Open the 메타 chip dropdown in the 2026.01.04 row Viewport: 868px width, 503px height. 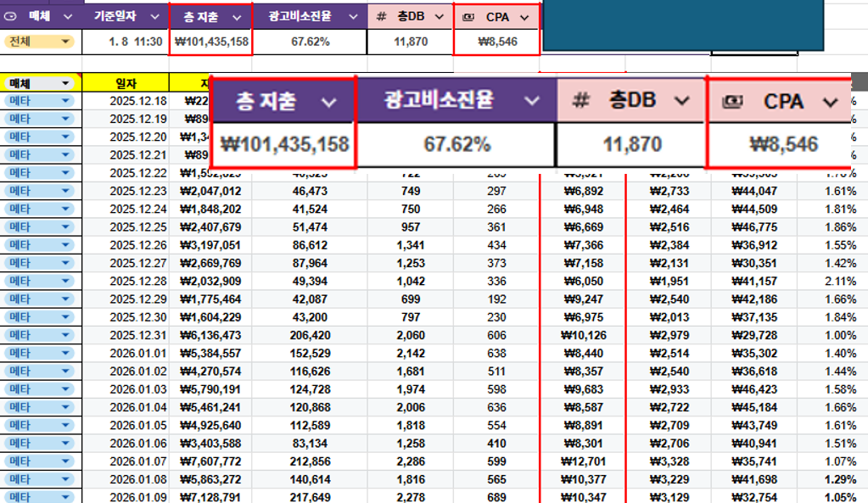65,406
